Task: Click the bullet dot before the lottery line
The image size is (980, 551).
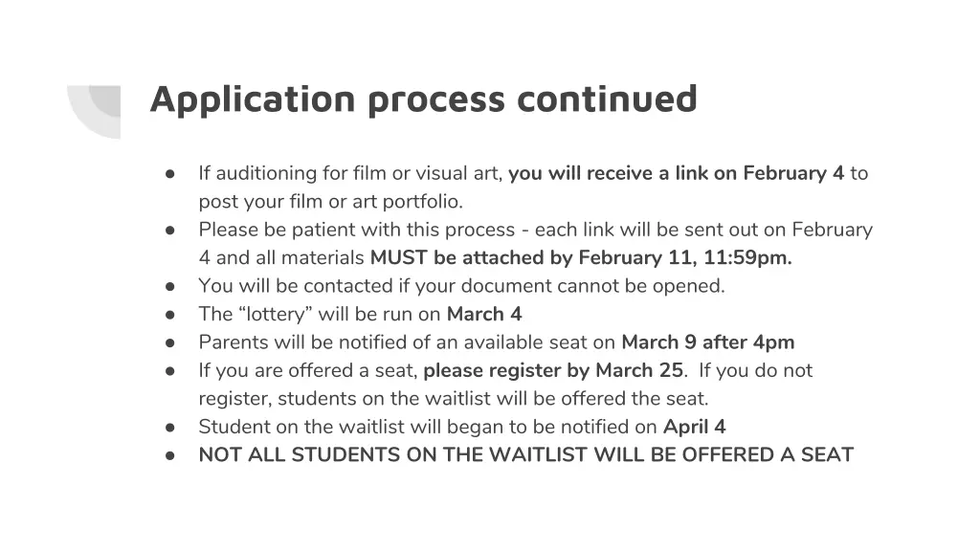Action: (169, 314)
